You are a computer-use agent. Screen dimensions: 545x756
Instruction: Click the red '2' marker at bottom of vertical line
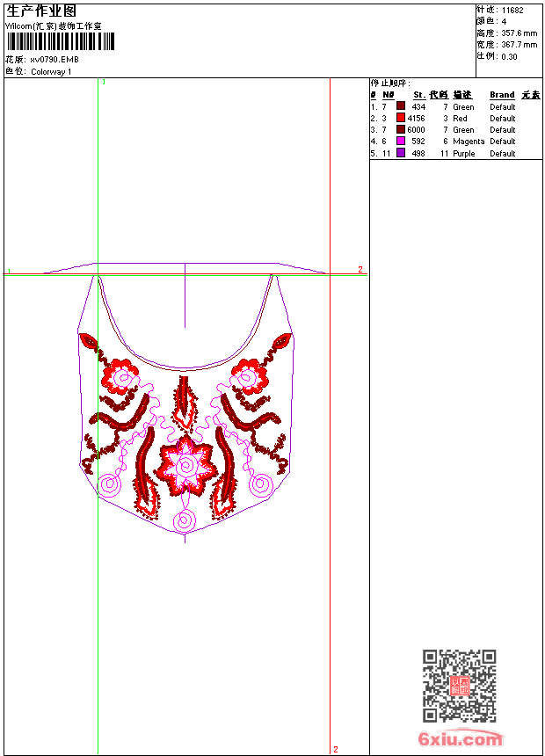click(x=336, y=749)
